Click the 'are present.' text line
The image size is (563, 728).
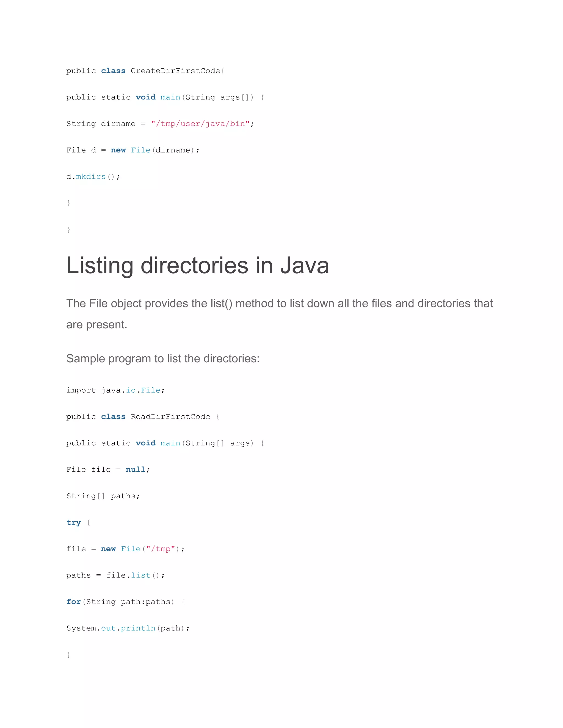point(97,325)
